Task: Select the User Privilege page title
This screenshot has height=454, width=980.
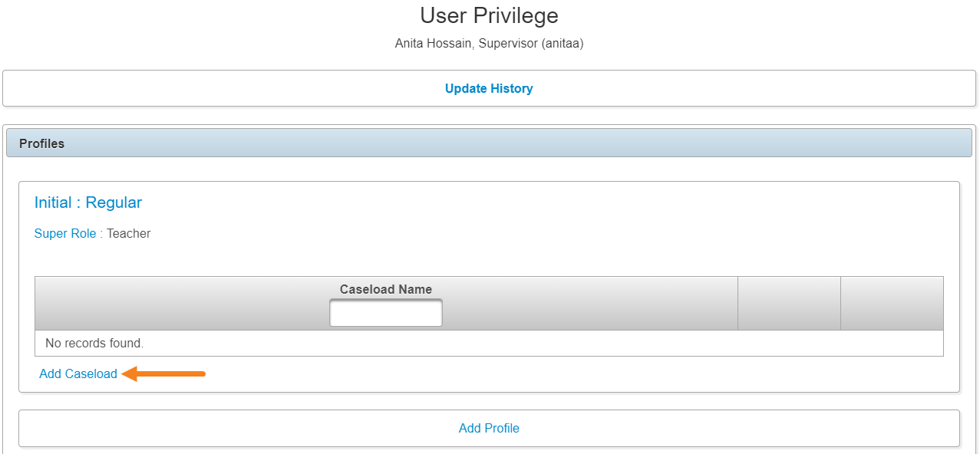Action: (x=489, y=15)
